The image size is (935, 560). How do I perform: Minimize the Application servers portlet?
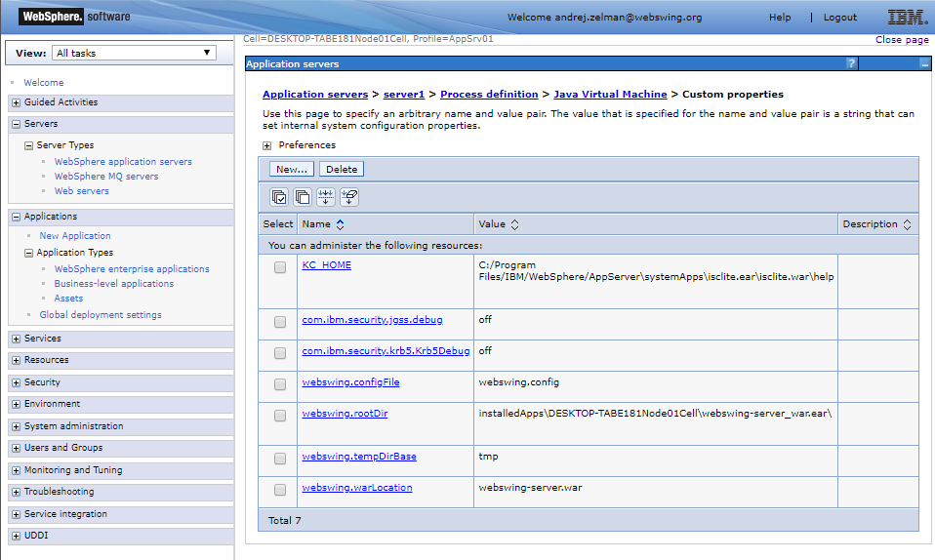925,63
